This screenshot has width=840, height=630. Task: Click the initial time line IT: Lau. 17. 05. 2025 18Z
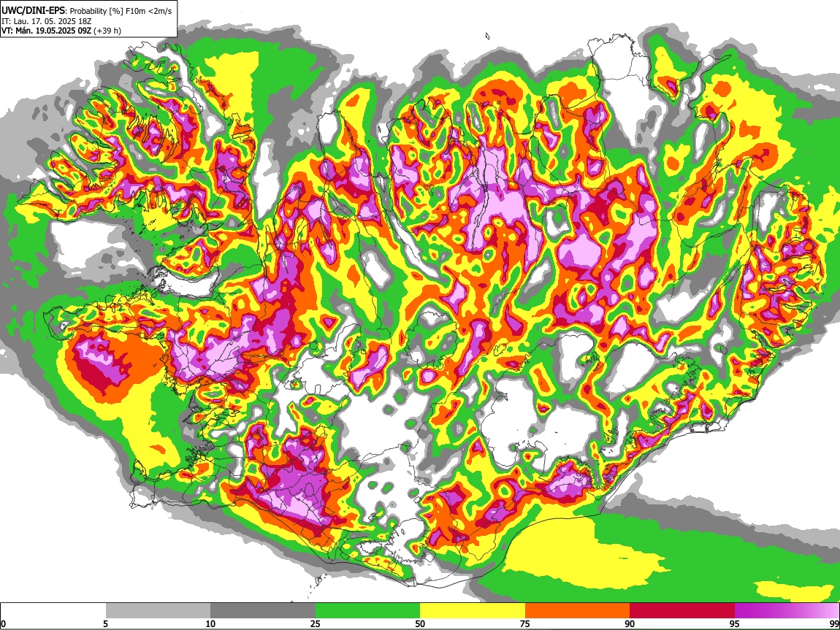pyautogui.click(x=47, y=21)
